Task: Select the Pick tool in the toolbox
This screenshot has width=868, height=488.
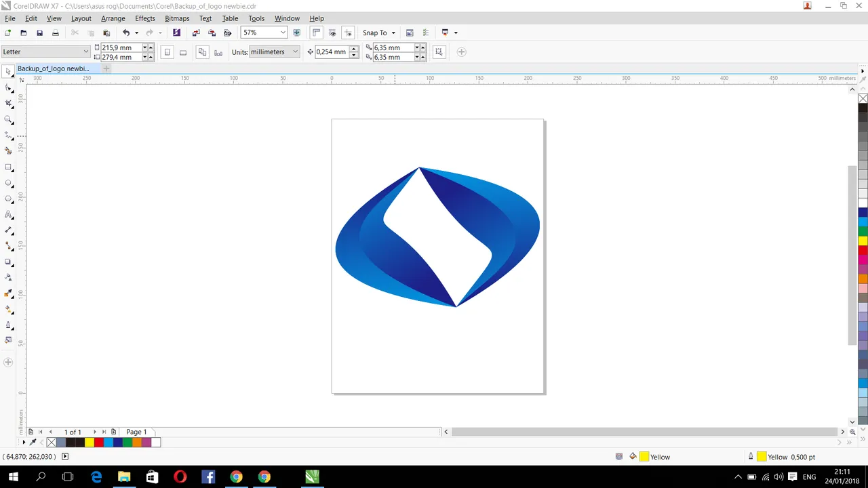Action: coord(8,72)
